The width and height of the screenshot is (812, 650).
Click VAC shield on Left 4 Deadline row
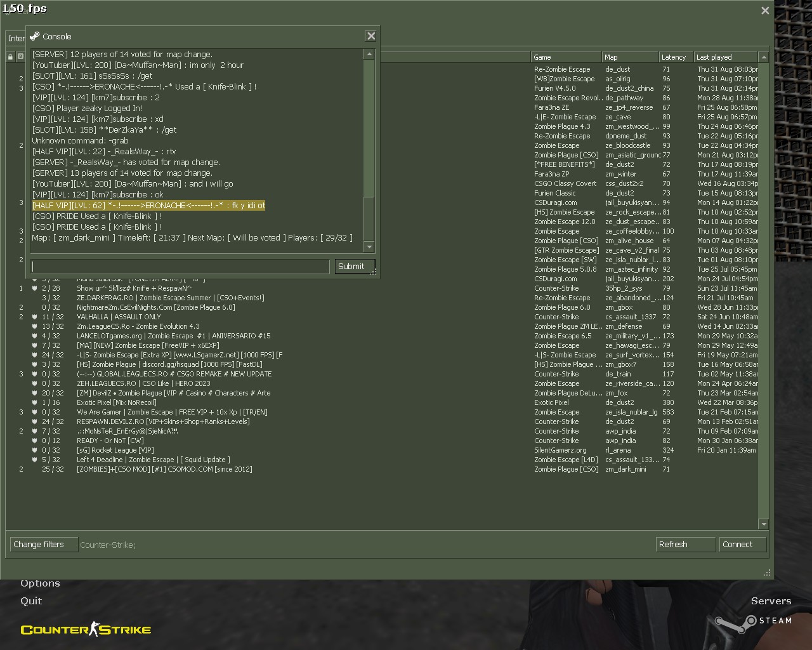(34, 460)
